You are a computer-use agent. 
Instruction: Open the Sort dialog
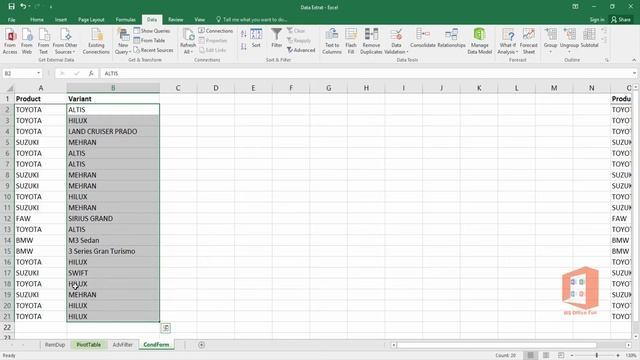(x=256, y=38)
